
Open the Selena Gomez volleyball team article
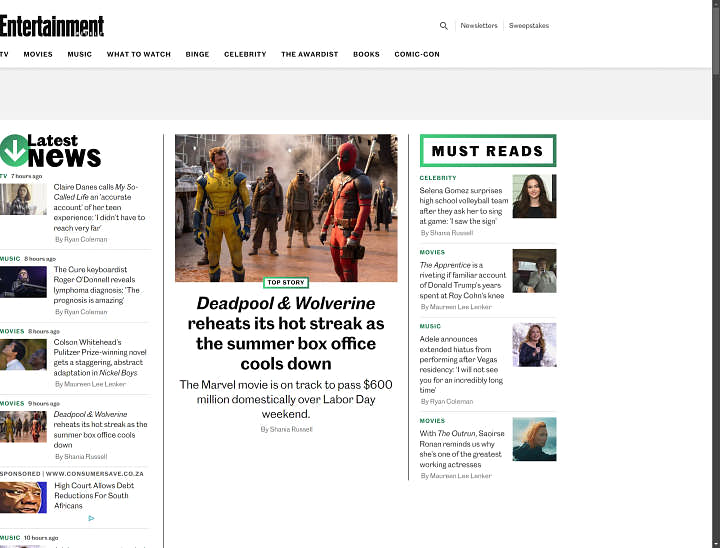464,206
